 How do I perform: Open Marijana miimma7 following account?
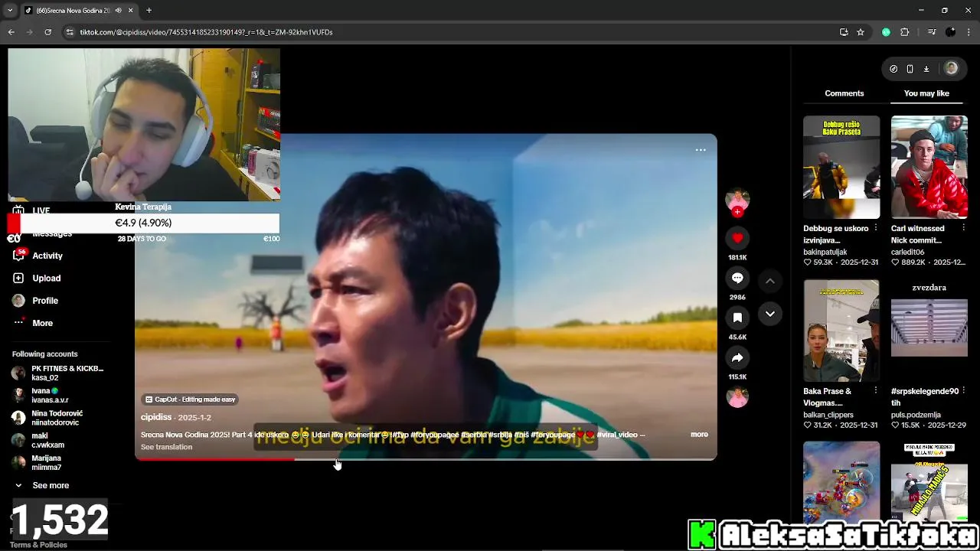coord(37,462)
